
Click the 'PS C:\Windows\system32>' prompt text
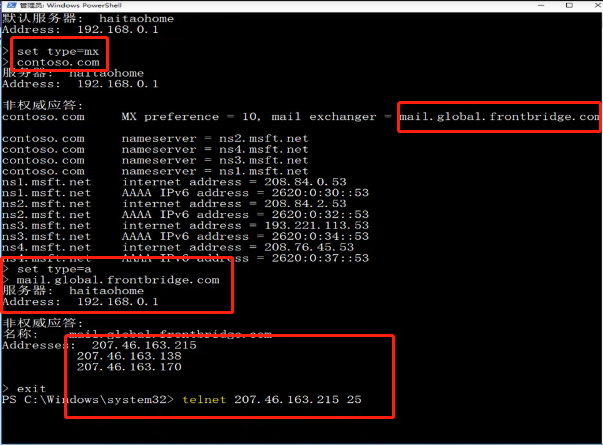coord(87,400)
